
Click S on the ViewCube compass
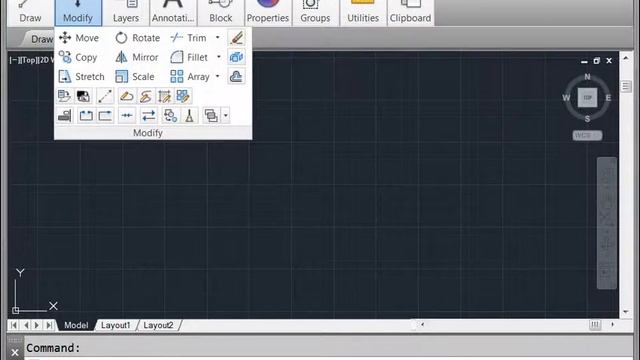[587, 119]
